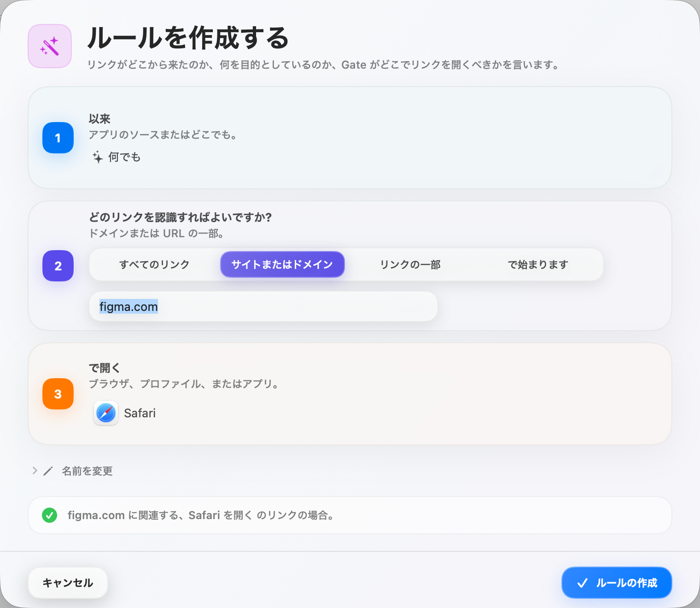Click the アプリのソースまたはどこでも。 description
This screenshot has height=608, width=700.
[x=163, y=135]
